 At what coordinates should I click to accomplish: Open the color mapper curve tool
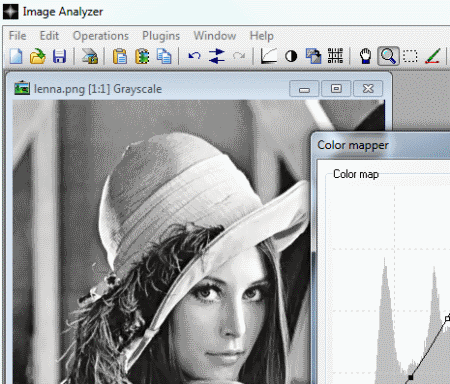(269, 56)
